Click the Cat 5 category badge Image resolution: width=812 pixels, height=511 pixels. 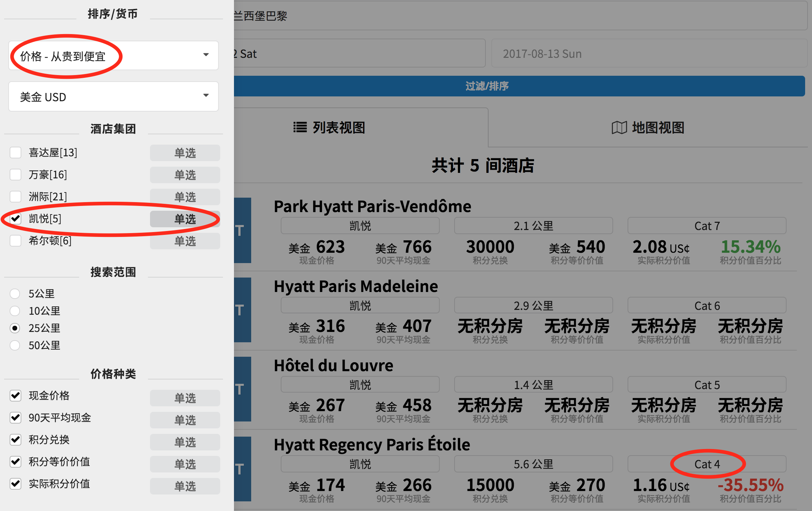[x=707, y=385]
